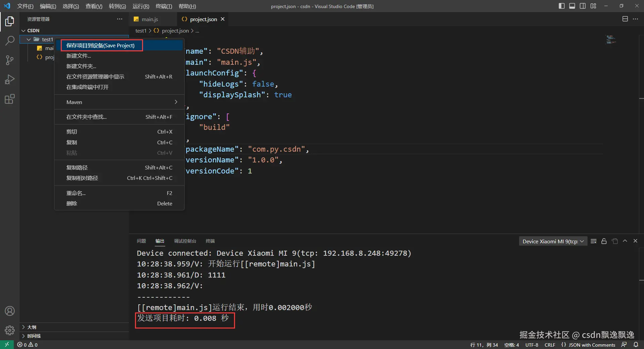The height and width of the screenshot is (349, 644).
Task: Click line and column indicator in status bar
Action: [x=484, y=345]
